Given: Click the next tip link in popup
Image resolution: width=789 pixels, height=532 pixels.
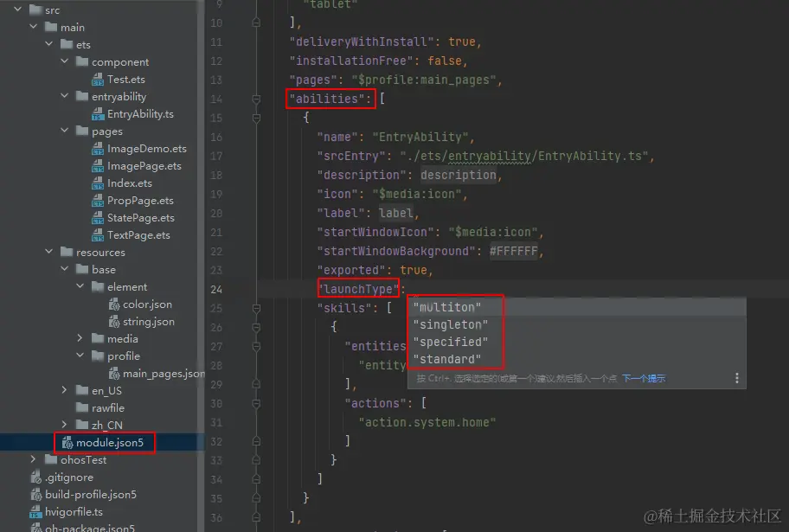Looking at the screenshot, I should click(644, 378).
